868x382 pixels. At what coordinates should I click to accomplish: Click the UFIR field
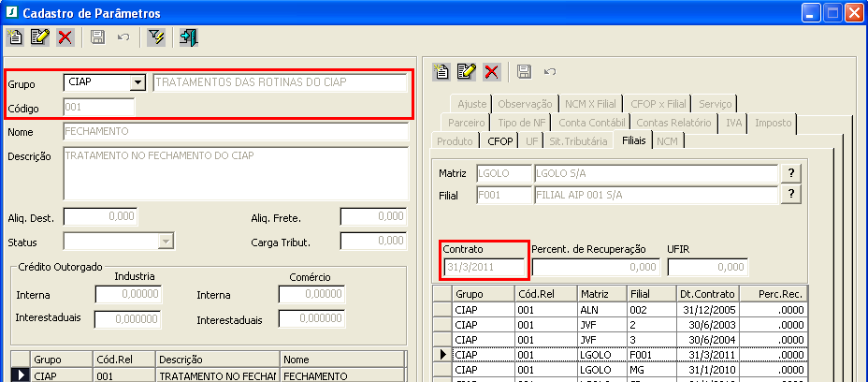708,267
